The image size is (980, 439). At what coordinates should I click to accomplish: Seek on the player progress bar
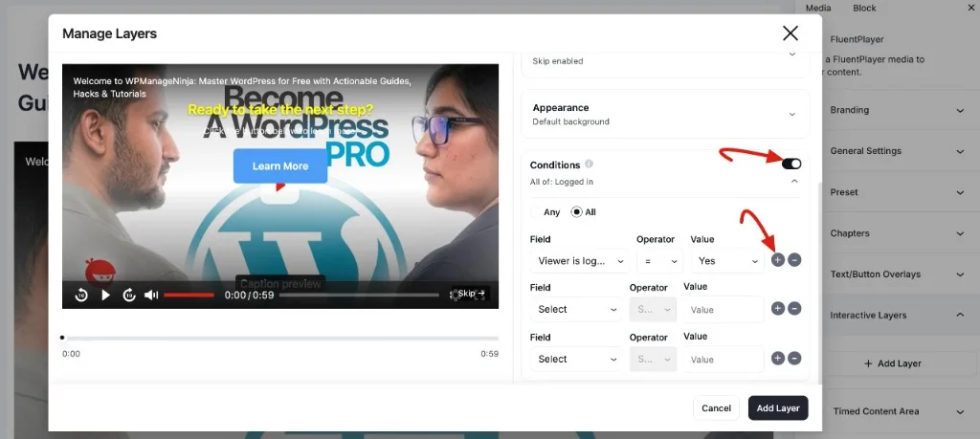point(359,295)
